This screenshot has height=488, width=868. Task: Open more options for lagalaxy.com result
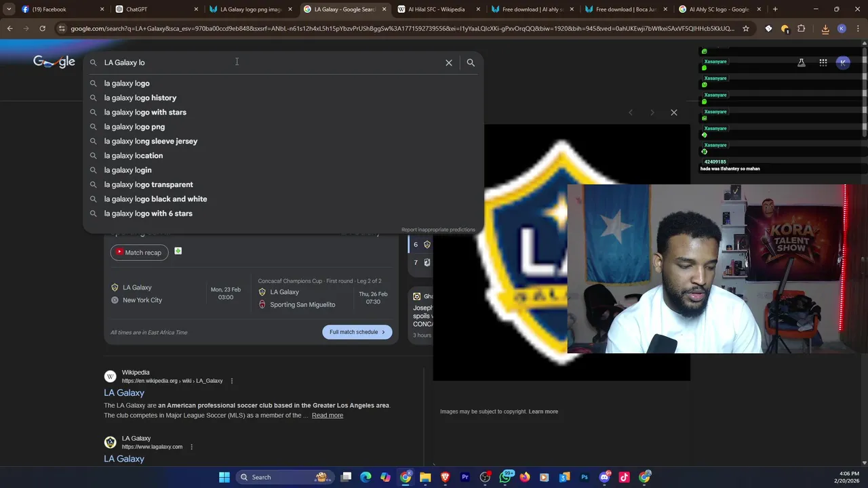(192, 447)
